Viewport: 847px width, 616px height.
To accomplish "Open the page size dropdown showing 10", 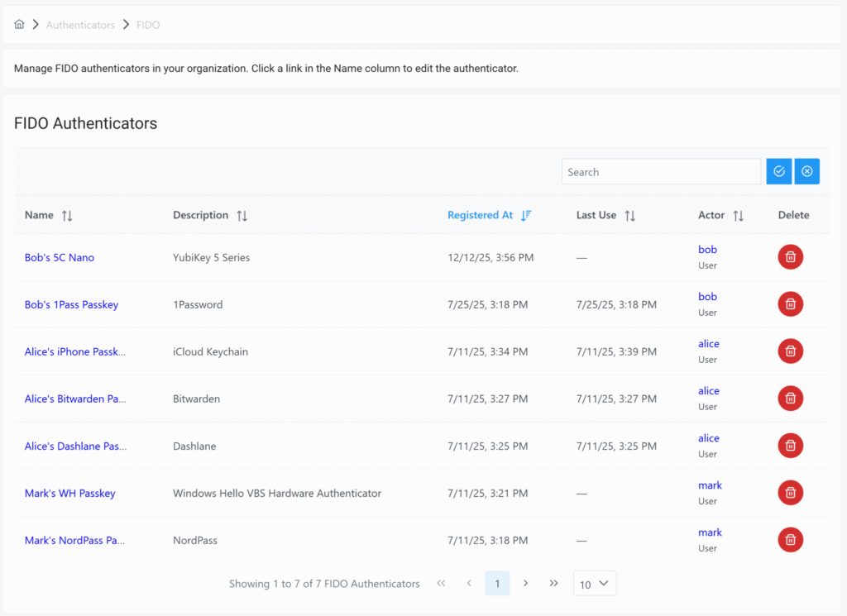I will 595,583.
